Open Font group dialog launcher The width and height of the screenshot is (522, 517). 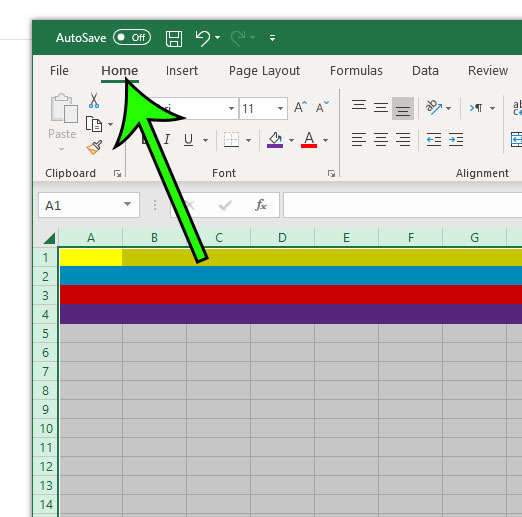tap(331, 173)
